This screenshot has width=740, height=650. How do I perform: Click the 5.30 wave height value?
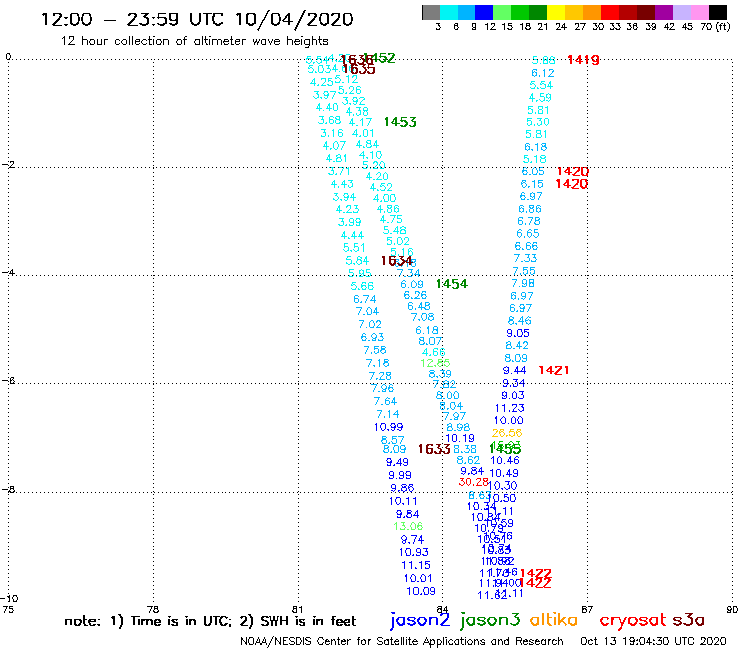(538, 122)
